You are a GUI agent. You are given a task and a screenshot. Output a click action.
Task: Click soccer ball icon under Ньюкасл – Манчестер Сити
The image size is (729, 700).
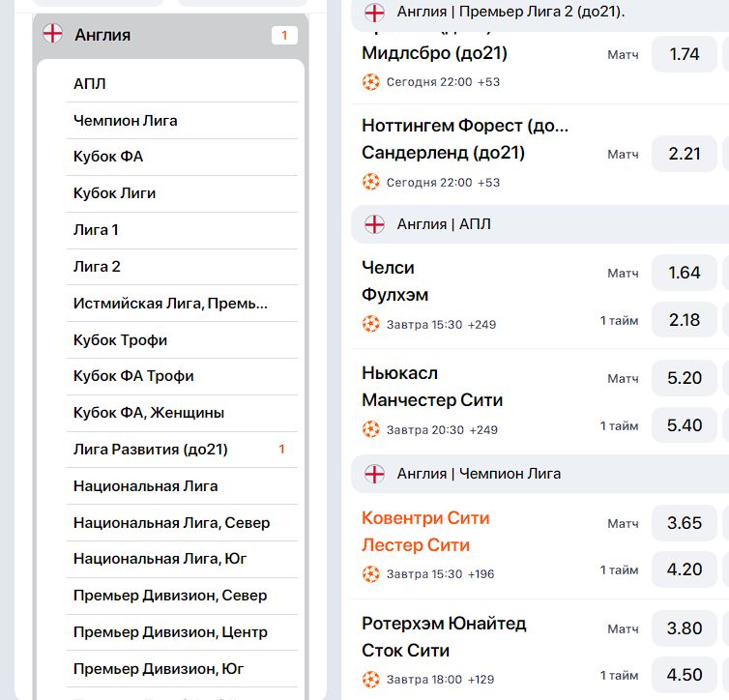pos(371,429)
